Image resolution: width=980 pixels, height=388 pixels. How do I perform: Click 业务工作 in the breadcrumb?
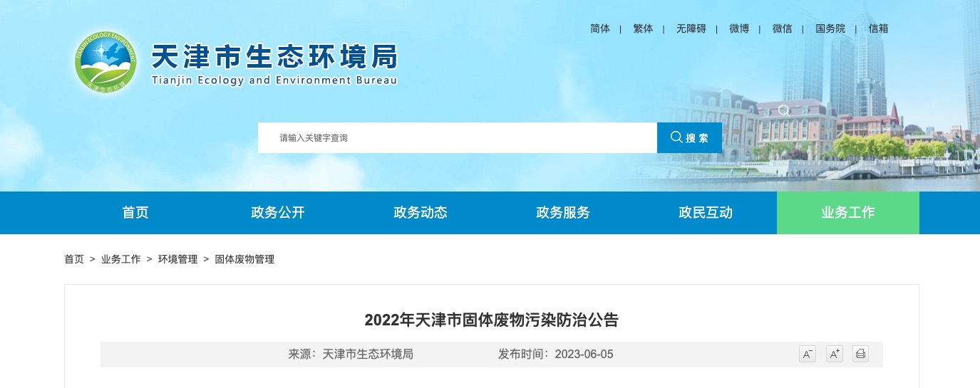[121, 259]
